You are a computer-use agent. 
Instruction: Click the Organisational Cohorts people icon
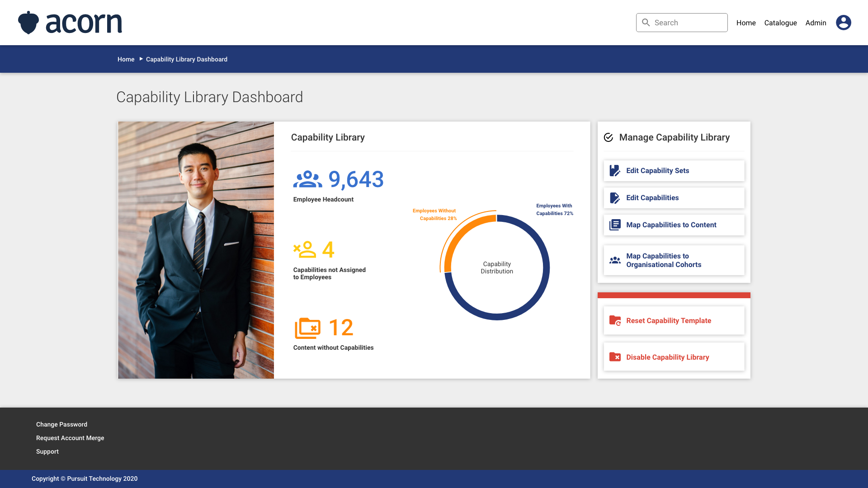coord(615,260)
